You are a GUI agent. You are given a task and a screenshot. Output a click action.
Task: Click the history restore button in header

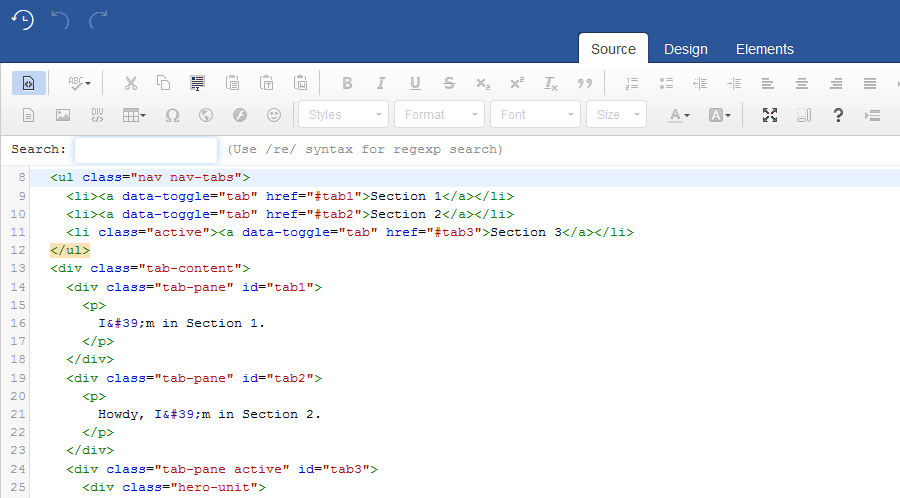(22, 19)
